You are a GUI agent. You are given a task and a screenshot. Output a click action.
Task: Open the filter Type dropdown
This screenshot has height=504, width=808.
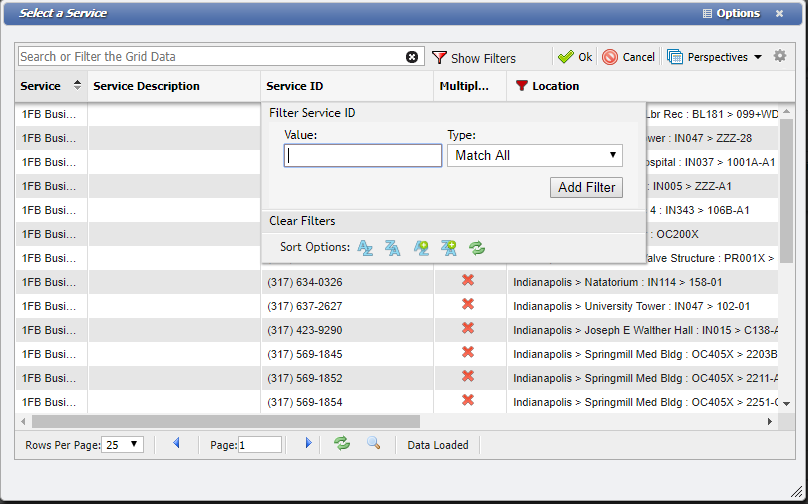(x=534, y=156)
